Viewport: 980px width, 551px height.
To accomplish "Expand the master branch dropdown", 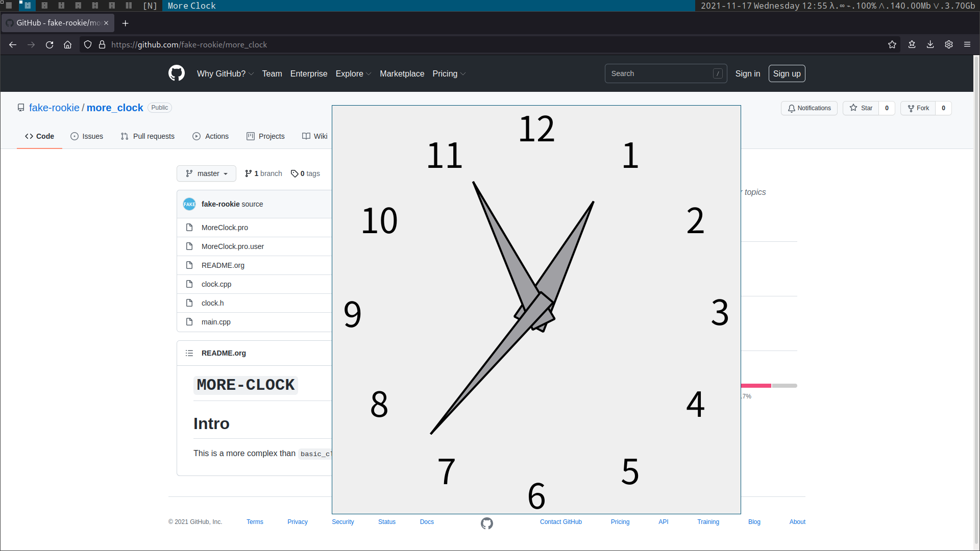I will coord(206,173).
